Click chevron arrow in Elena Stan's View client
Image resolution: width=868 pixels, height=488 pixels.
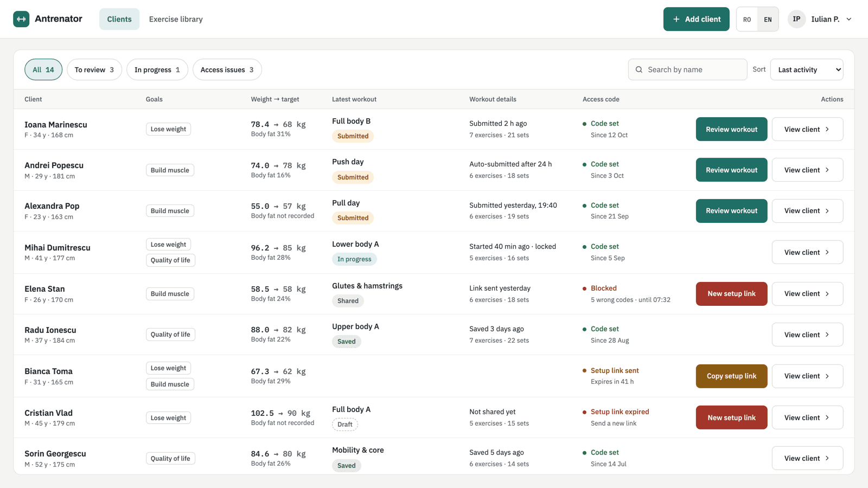point(827,293)
